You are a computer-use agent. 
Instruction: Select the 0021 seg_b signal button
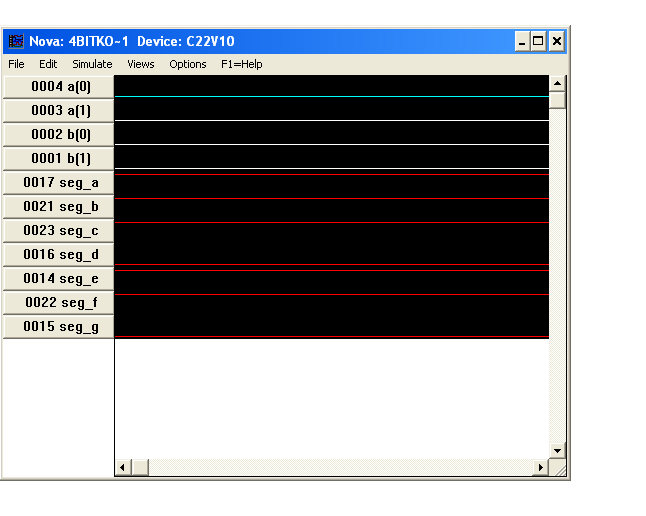tap(59, 207)
